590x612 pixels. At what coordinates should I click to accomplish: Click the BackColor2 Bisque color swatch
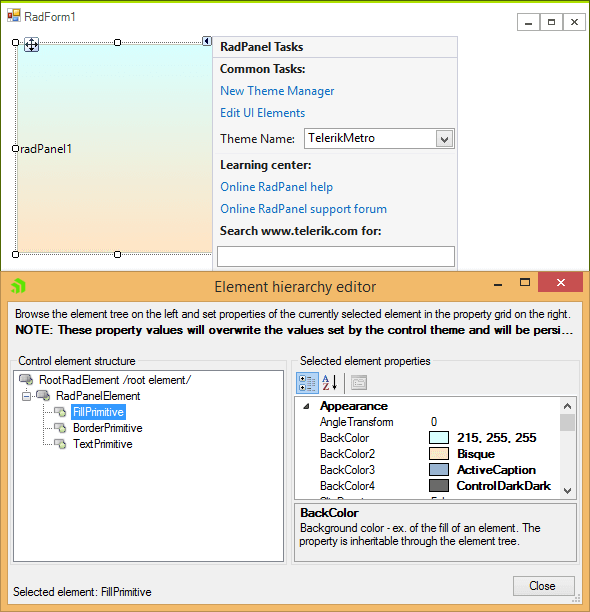point(439,454)
